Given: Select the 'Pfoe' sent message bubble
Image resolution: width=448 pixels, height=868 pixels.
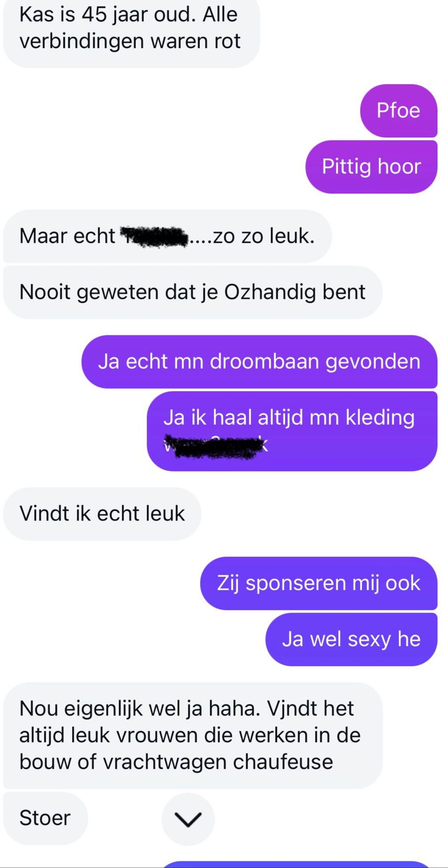Looking at the screenshot, I should [x=399, y=111].
